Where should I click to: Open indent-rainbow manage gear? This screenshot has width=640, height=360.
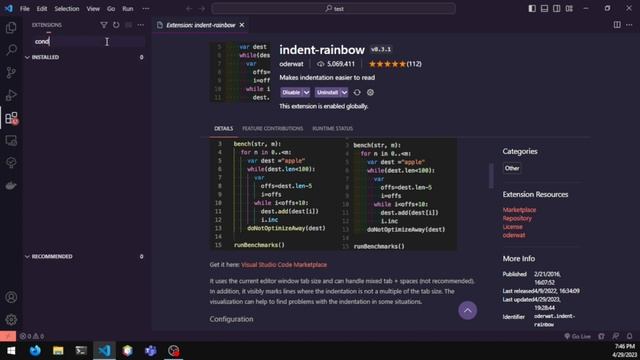370,93
